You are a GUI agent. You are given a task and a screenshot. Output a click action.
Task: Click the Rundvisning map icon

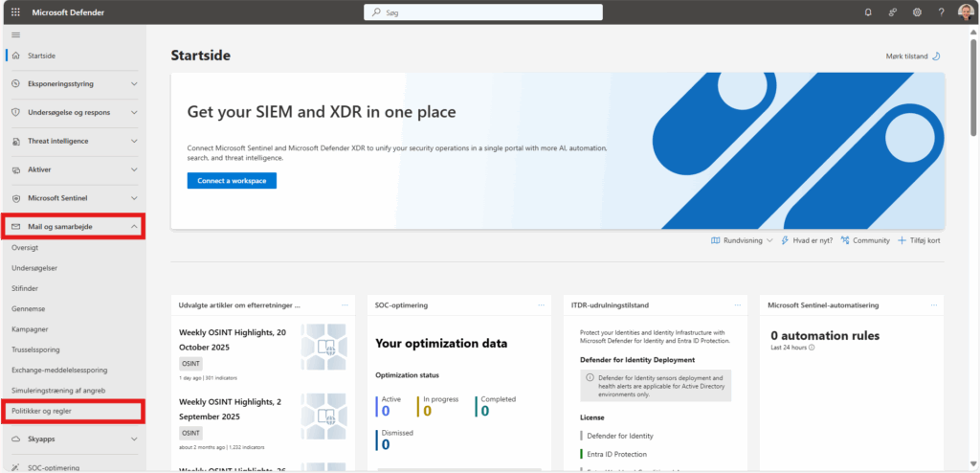[716, 240]
